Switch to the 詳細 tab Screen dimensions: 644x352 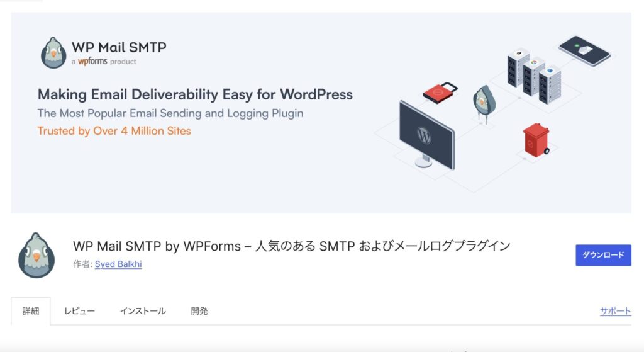pos(31,311)
